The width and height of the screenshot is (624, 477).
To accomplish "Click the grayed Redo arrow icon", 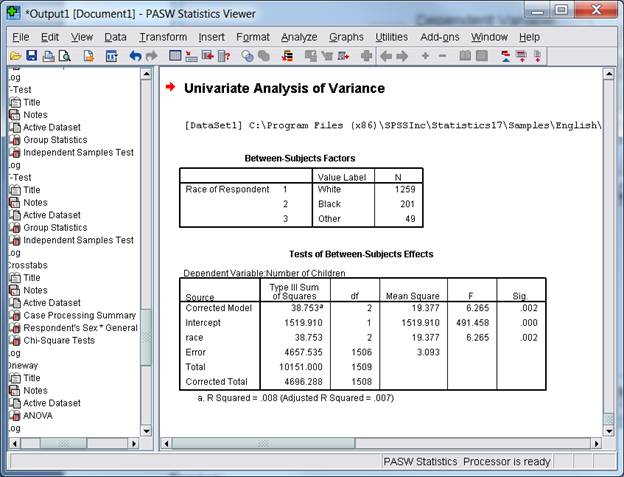I will pyautogui.click(x=152, y=56).
